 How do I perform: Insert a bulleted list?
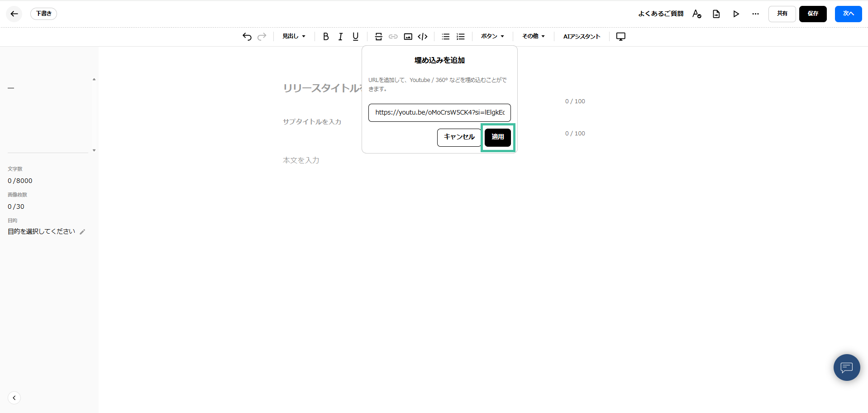point(445,37)
